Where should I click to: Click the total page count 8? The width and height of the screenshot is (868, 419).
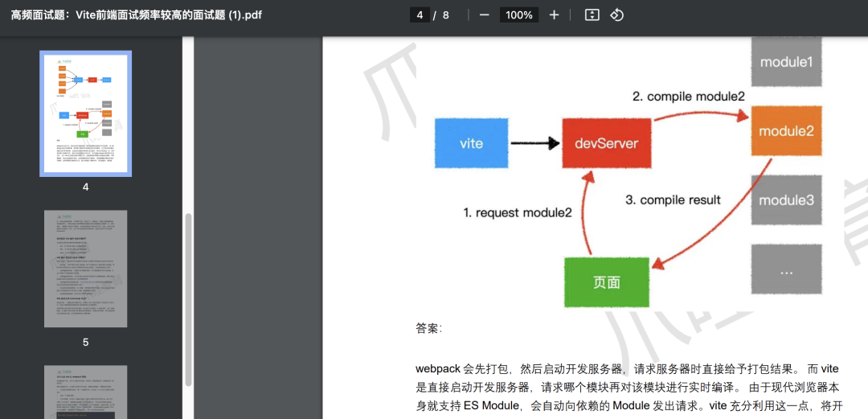(445, 15)
